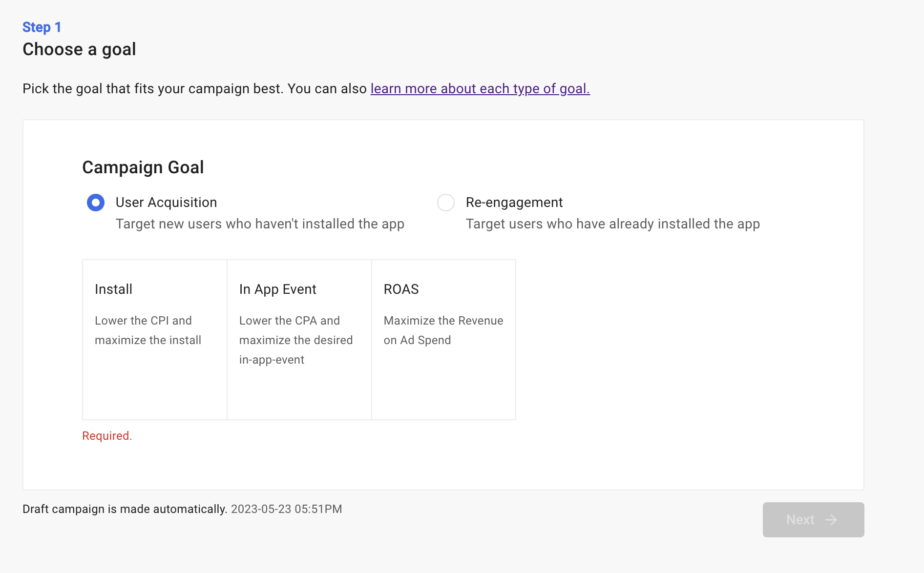Click the "Target users who have already installed" text
This screenshot has height=573, width=924.
coord(612,224)
